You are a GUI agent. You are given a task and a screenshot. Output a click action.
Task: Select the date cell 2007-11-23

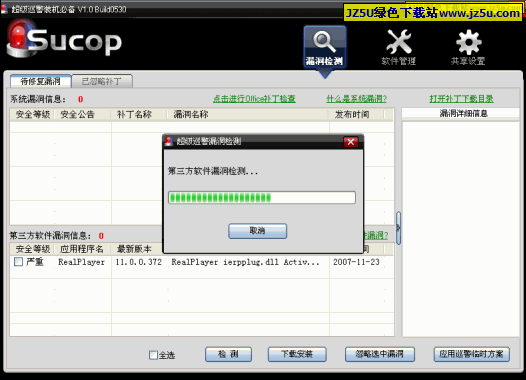click(x=356, y=262)
